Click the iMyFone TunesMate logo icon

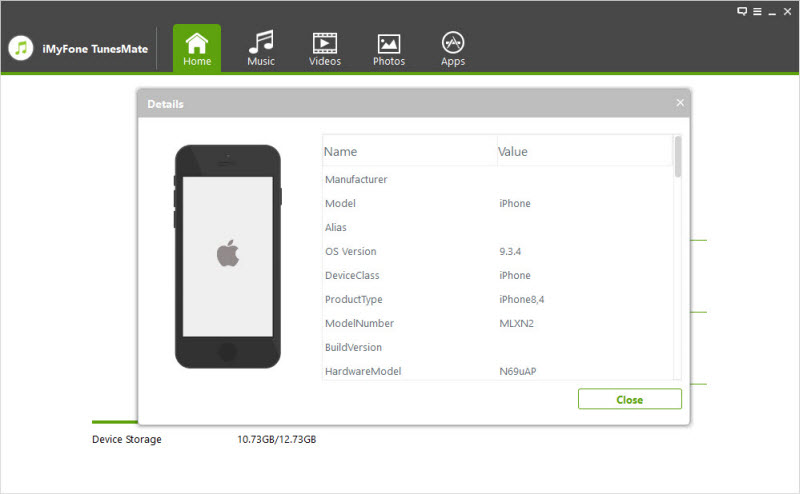click(x=21, y=48)
